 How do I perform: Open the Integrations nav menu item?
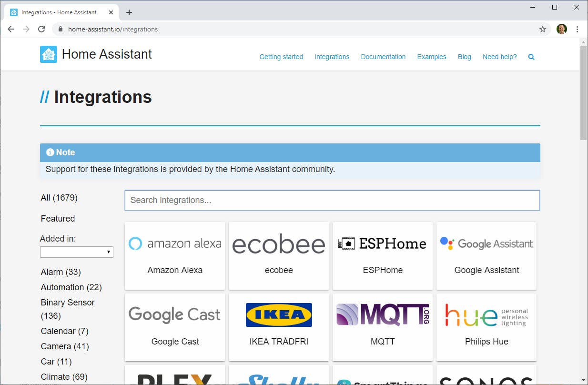click(x=332, y=57)
